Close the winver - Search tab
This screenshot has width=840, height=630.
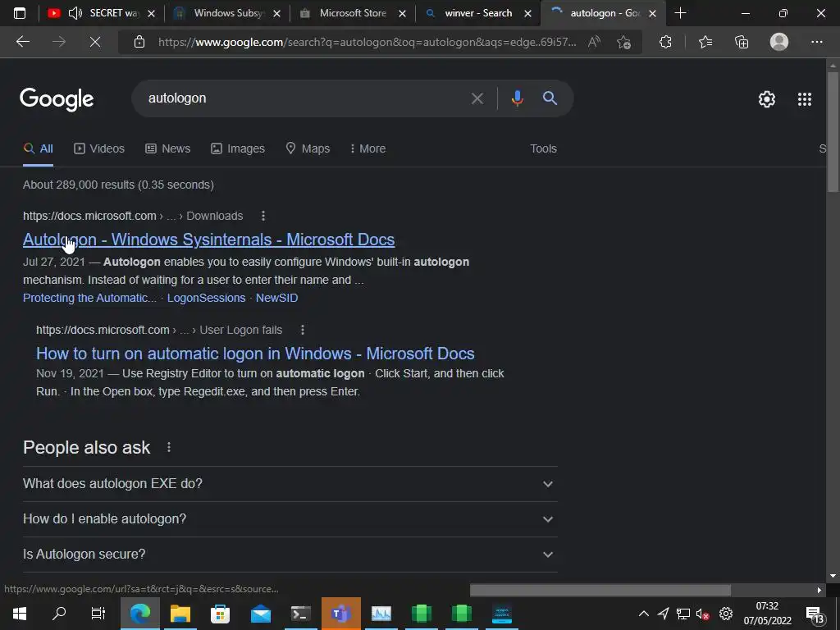coord(527,13)
